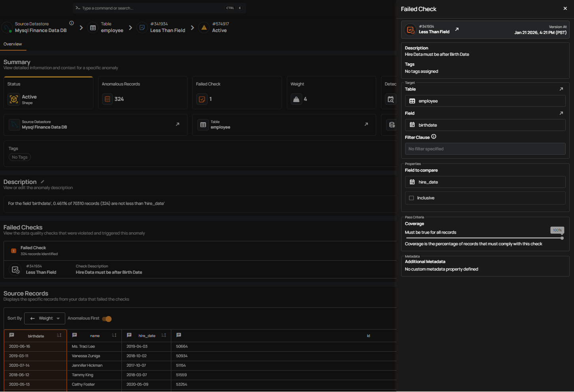
Task: Toggle the Anomalous First switch
Action: point(107,319)
